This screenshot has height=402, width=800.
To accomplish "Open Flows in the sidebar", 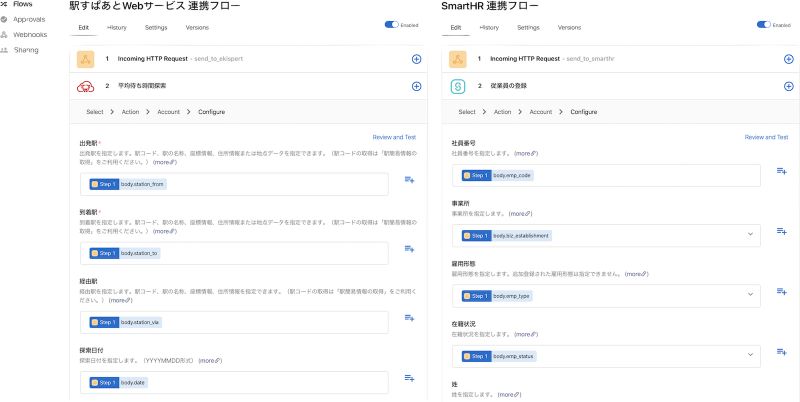I will pyautogui.click(x=22, y=4).
